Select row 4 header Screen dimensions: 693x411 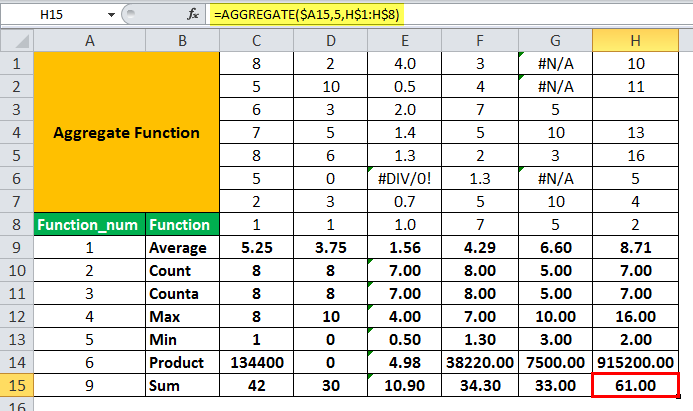tap(17, 133)
